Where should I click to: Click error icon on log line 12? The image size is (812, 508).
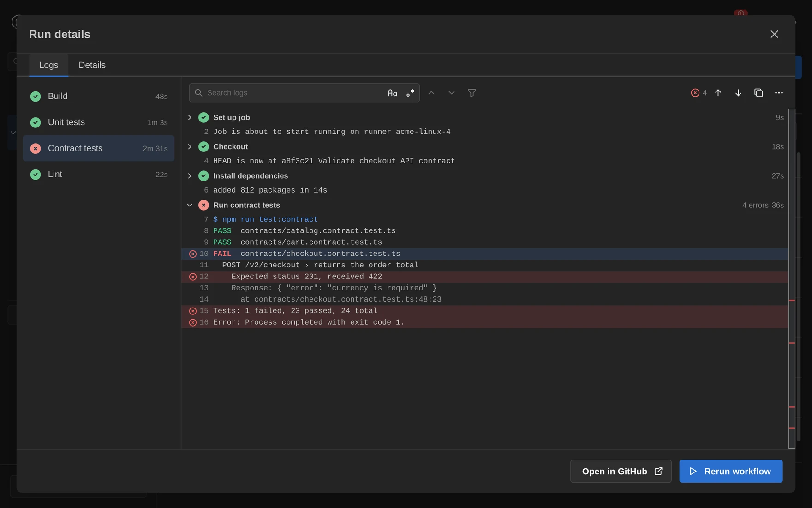193,277
